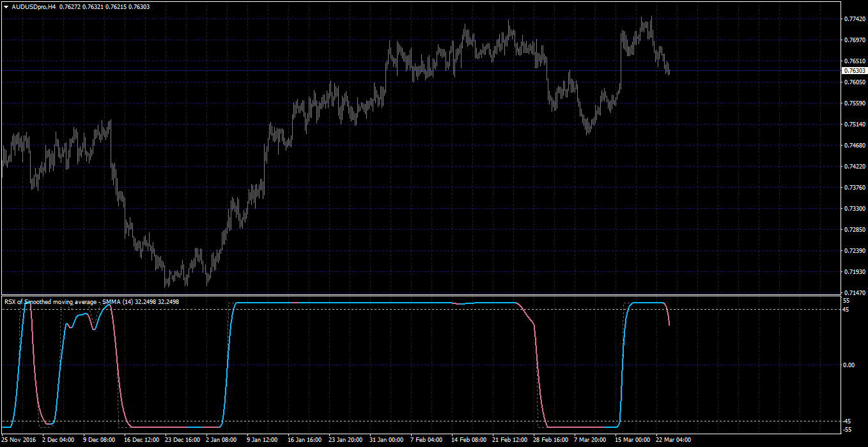Click price axis label 0.71930
Image resolution: width=868 pixels, height=447 pixels.
(x=855, y=272)
